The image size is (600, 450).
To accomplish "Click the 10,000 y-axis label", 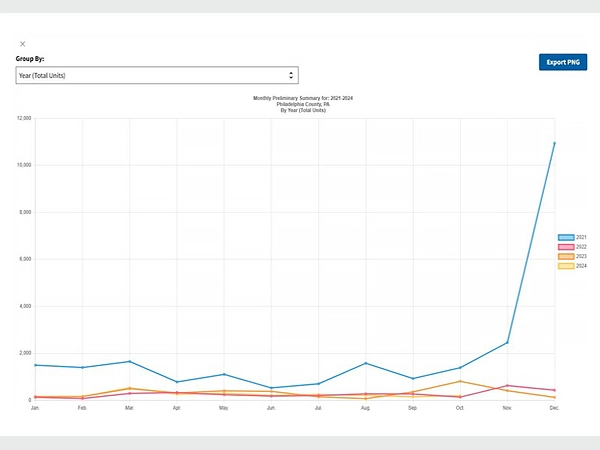I will (x=24, y=165).
